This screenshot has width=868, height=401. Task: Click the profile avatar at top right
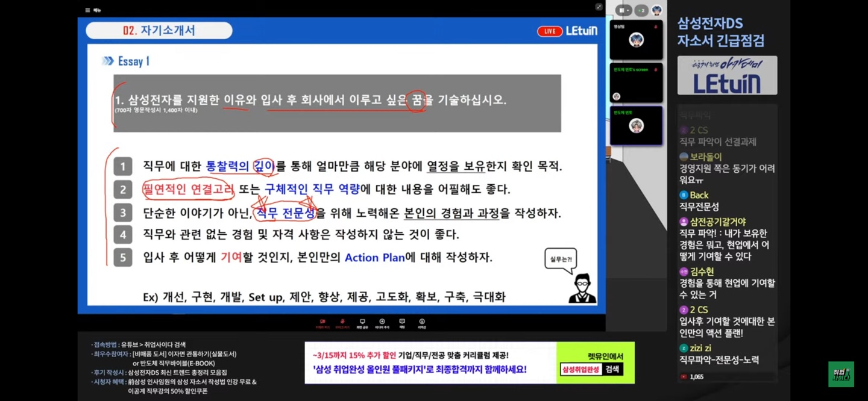click(657, 10)
